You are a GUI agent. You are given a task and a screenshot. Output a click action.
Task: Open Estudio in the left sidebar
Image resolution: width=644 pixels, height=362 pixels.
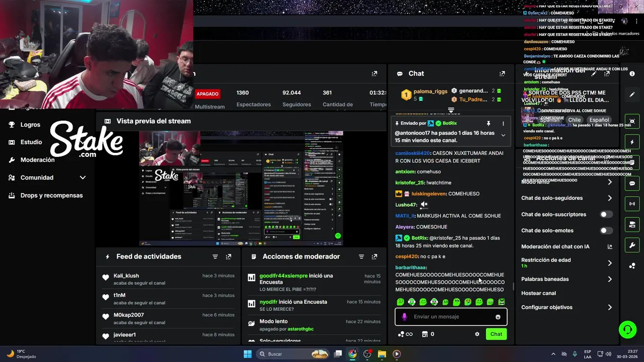tap(31, 142)
